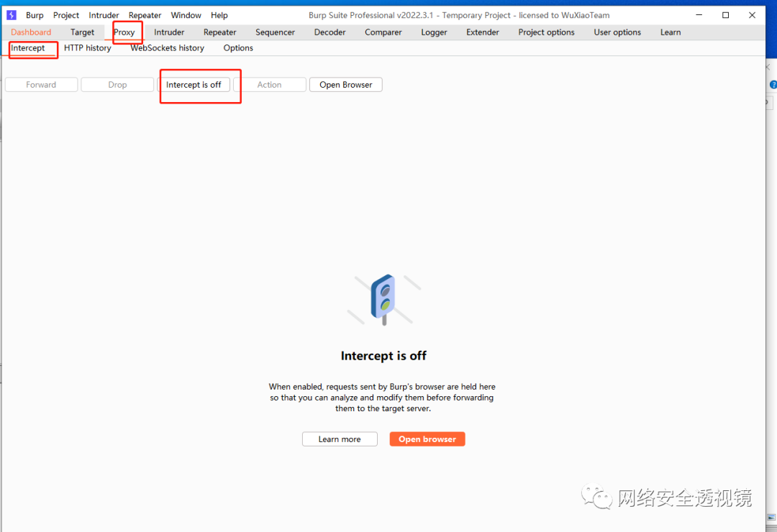The image size is (777, 532).
Task: Open the Sequencer tab
Action: point(275,32)
